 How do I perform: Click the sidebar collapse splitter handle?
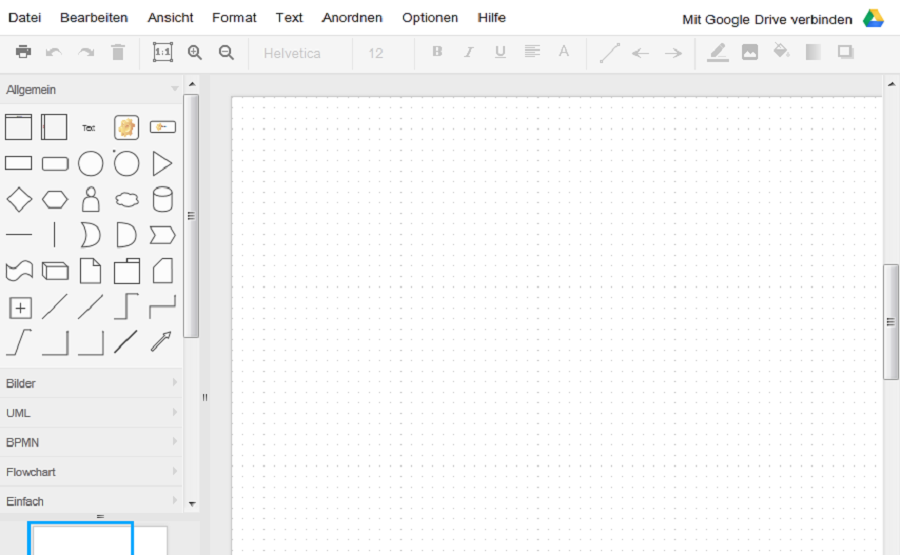(x=205, y=397)
